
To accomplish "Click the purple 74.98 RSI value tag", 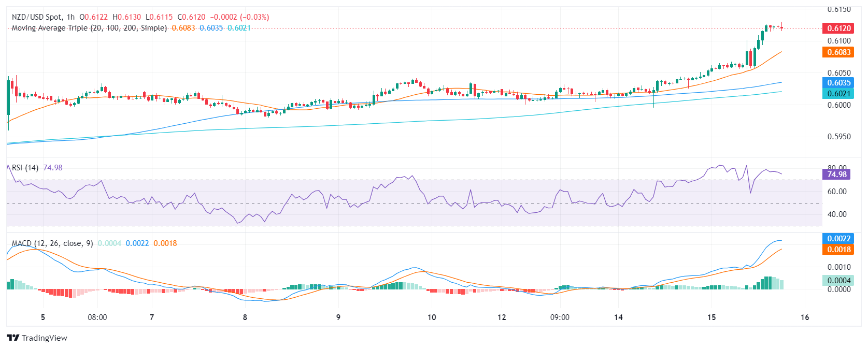I will (x=837, y=174).
